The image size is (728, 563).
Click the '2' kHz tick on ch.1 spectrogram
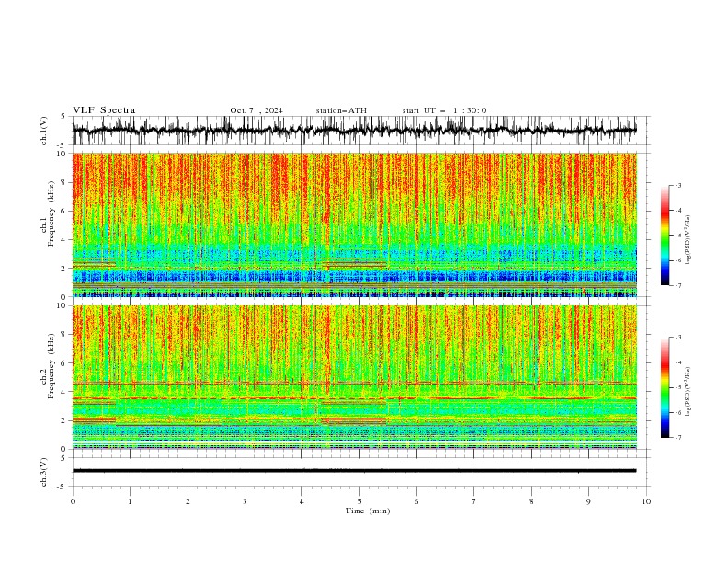tap(64, 269)
